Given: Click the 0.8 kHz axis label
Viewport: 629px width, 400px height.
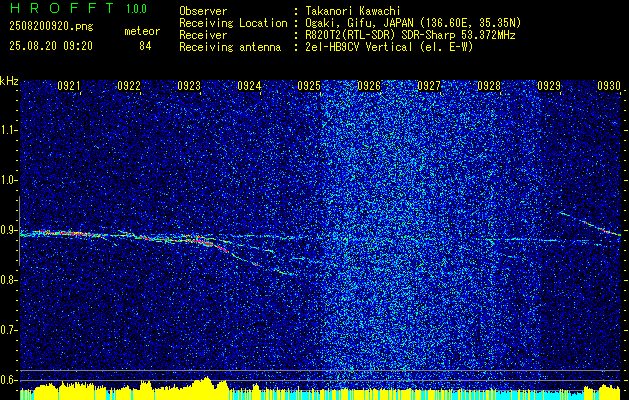Looking at the screenshot, I should (x=9, y=280).
